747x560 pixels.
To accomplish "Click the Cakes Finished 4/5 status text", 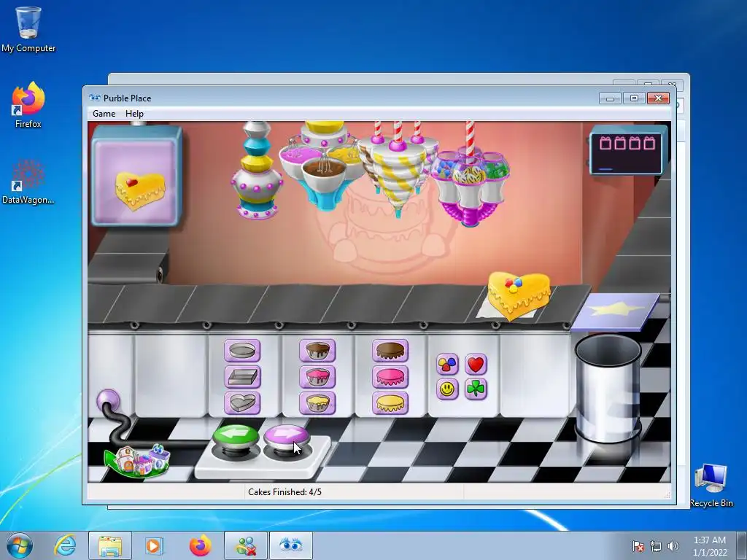I will click(x=285, y=492).
